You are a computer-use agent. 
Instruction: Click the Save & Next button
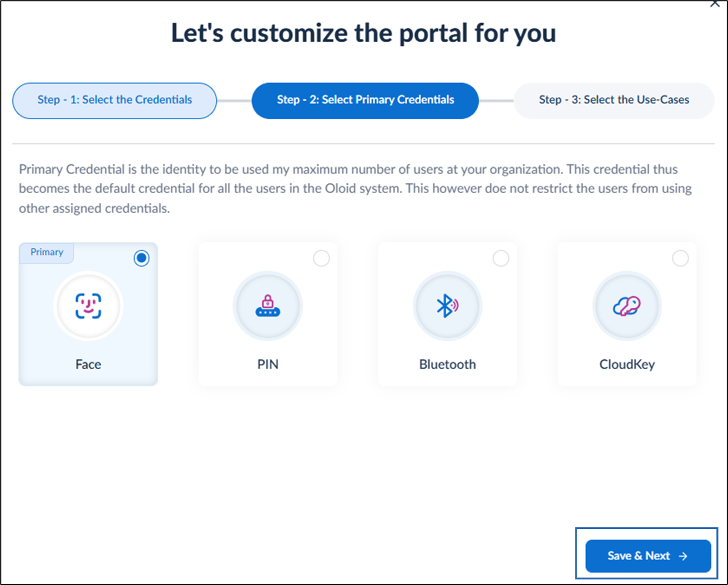648,556
